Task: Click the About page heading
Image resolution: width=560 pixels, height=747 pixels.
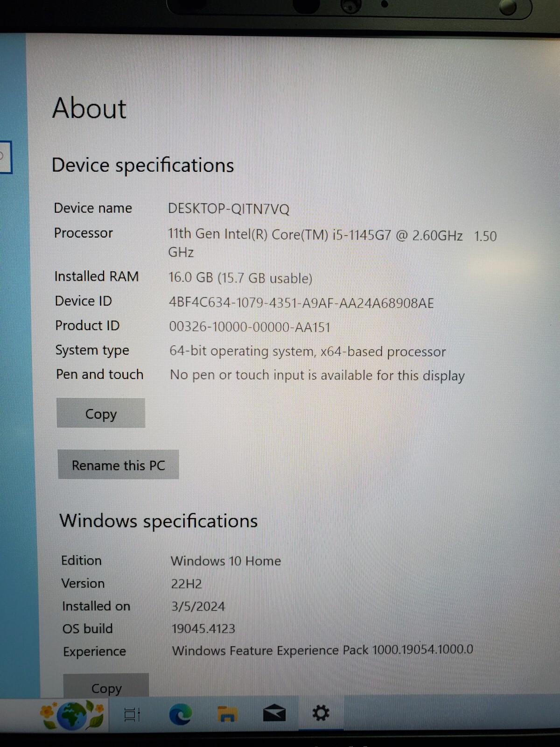Action: tap(89, 108)
